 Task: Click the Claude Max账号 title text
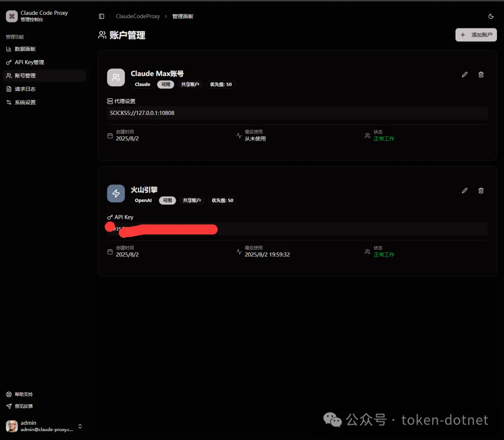point(157,74)
